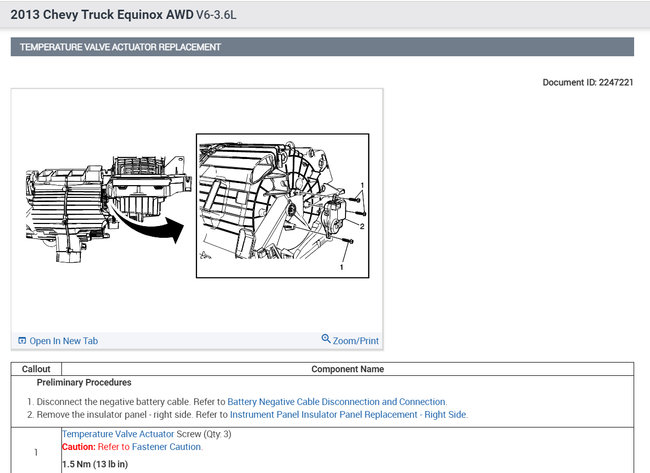Viewport: 650px width, 473px height.
Task: Open Battery Negative Cable Disconnection and Connection link
Action: (x=337, y=402)
